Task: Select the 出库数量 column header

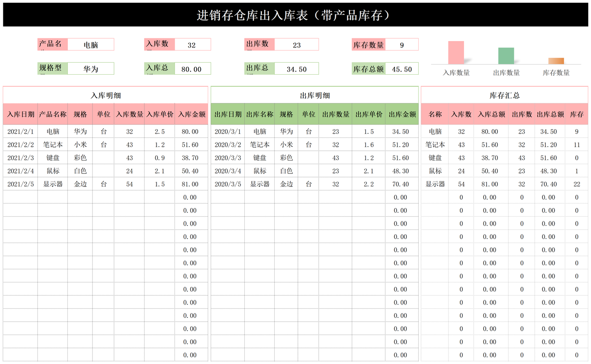Action: [336, 114]
